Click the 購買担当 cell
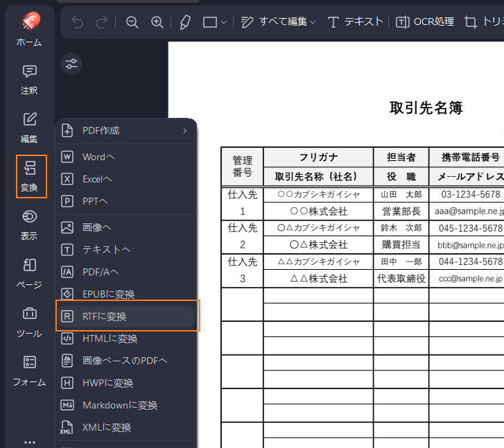The height and width of the screenshot is (448, 504). pos(401,245)
